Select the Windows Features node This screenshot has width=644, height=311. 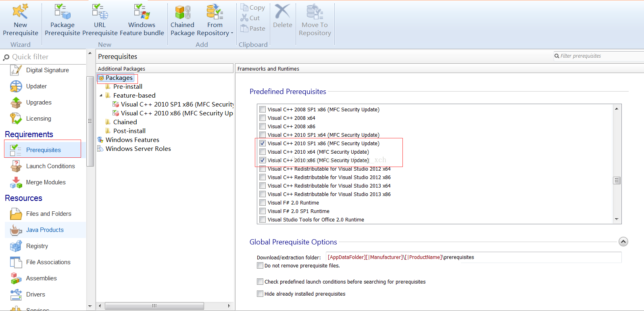pyautogui.click(x=132, y=140)
